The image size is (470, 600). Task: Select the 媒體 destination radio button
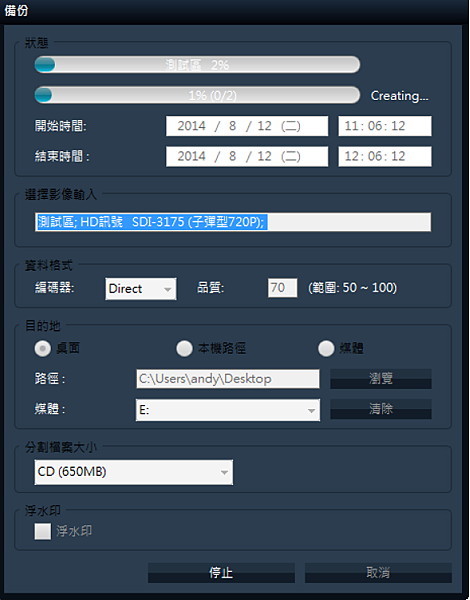coord(326,349)
